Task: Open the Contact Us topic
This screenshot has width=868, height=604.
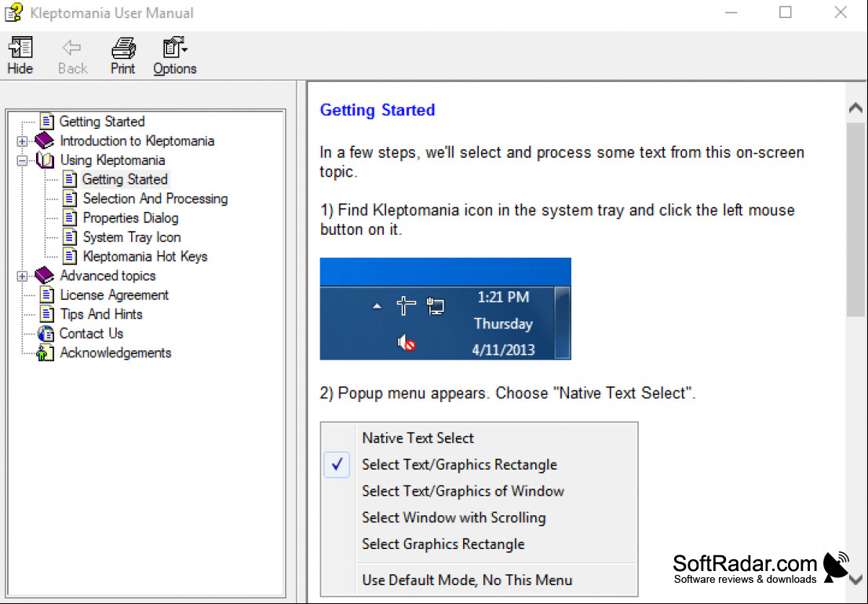Action: [91, 334]
